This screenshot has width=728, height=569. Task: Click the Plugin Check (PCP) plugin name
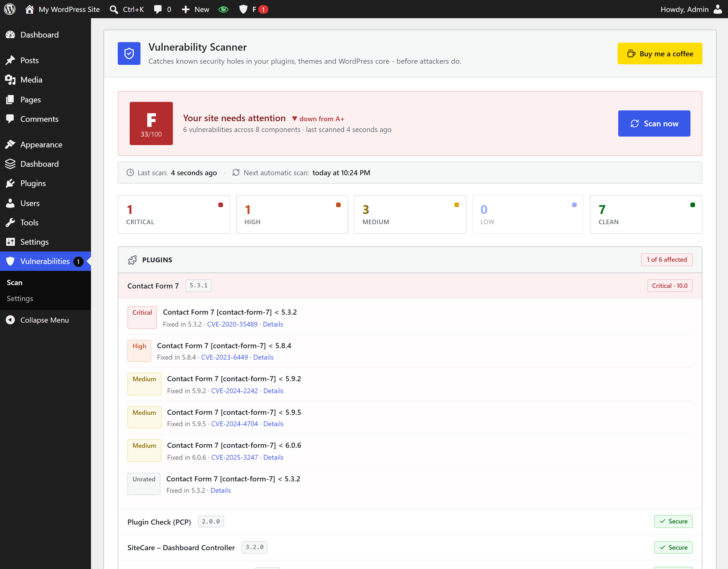click(159, 522)
